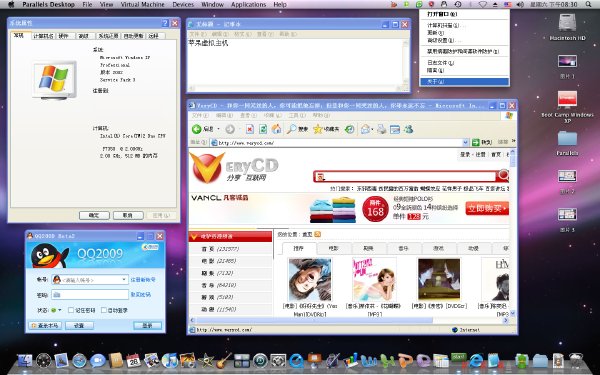Select the highlighted About item in the tray menu
Viewport: 600px width, 375px height.
point(464,82)
